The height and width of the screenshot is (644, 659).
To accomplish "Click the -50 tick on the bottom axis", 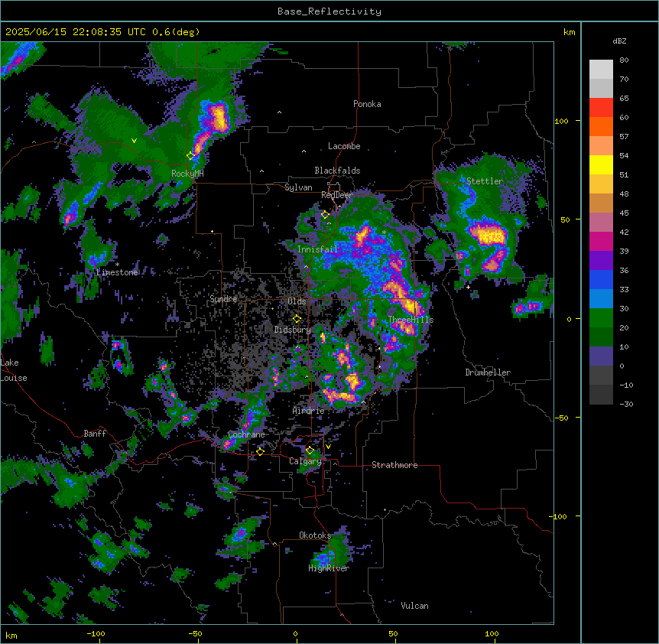I will [x=195, y=633].
